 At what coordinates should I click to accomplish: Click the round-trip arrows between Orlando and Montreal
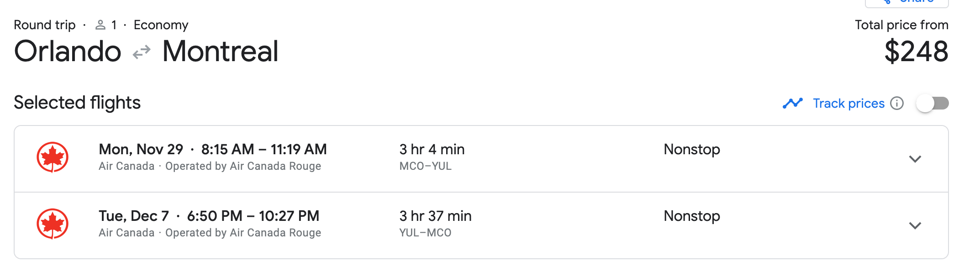(x=142, y=52)
